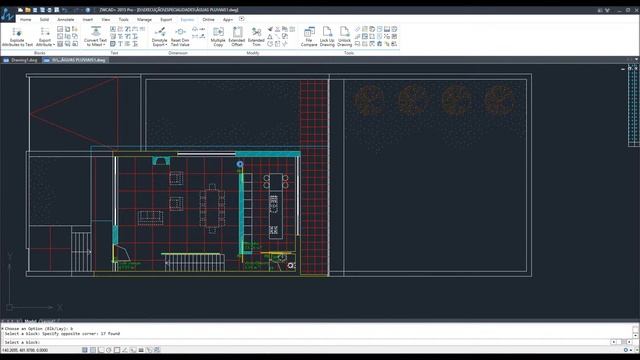Click command history scrollbar down arrow
This screenshot has height=360, width=640.
tap(636, 336)
